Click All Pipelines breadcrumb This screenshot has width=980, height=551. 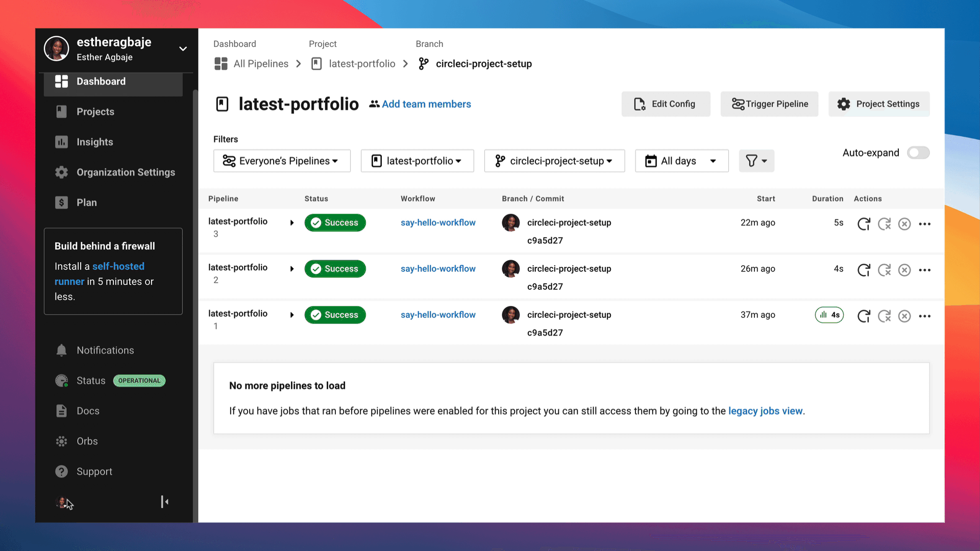261,64
